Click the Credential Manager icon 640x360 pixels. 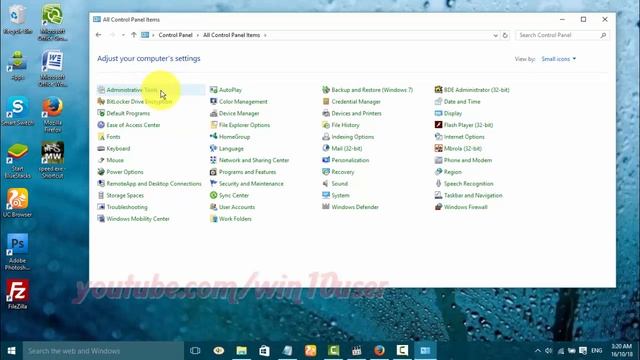(326, 102)
